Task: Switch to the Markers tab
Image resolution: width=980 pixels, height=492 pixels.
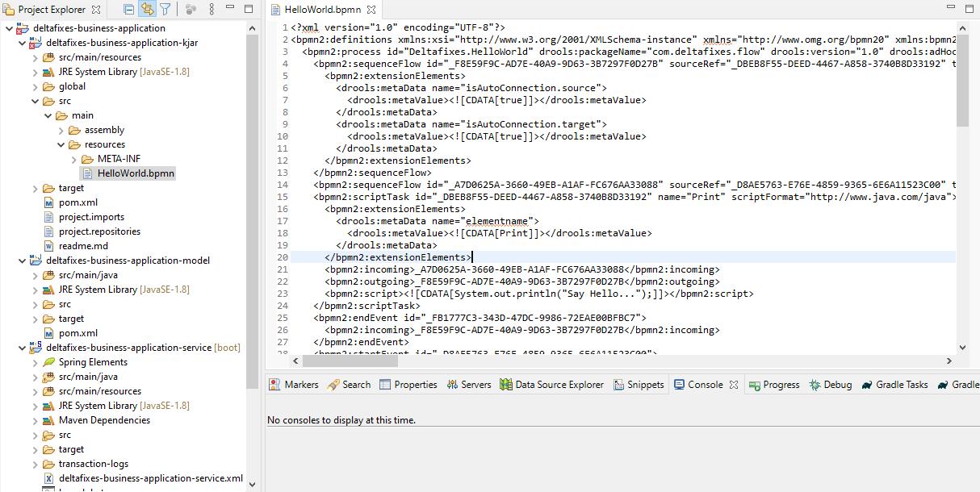Action: 294,385
